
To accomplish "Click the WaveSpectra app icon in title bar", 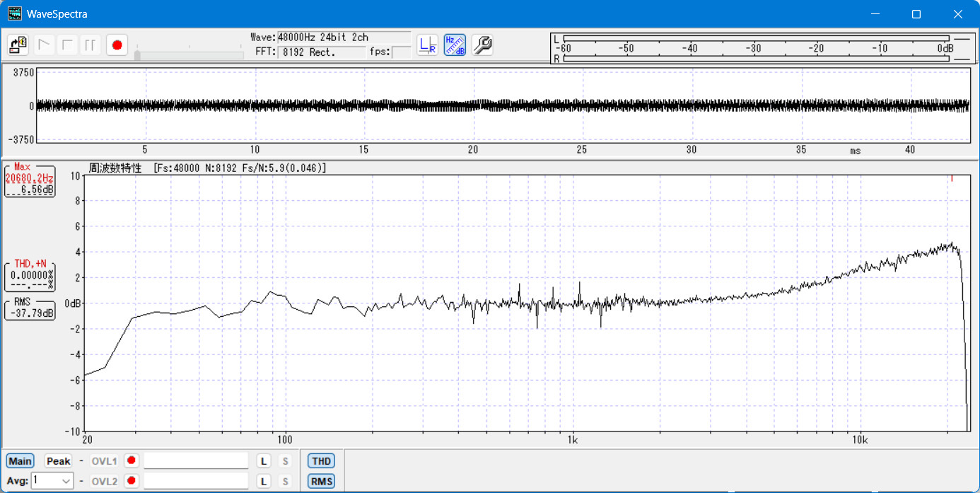I will click(x=14, y=13).
